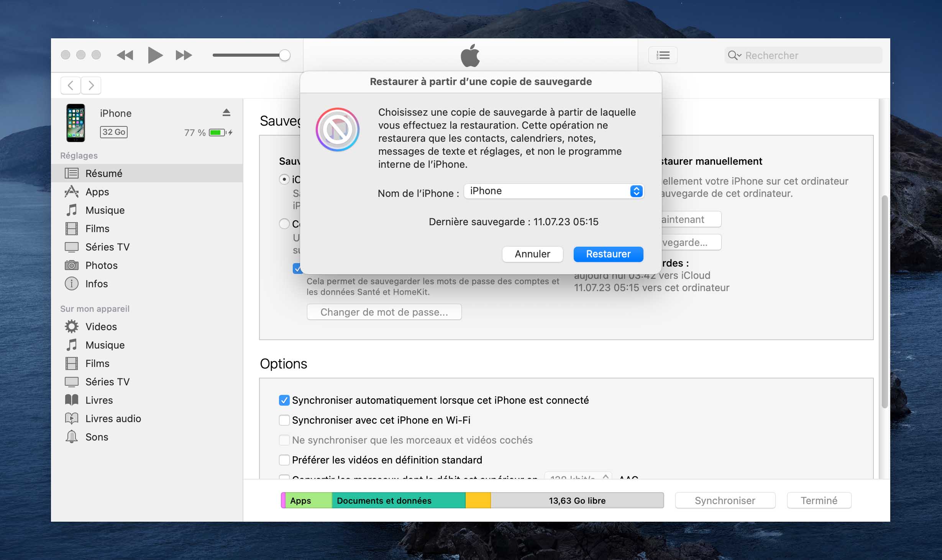This screenshot has height=560, width=942.
Task: Click the yellow storage bar segment
Action: click(x=478, y=500)
